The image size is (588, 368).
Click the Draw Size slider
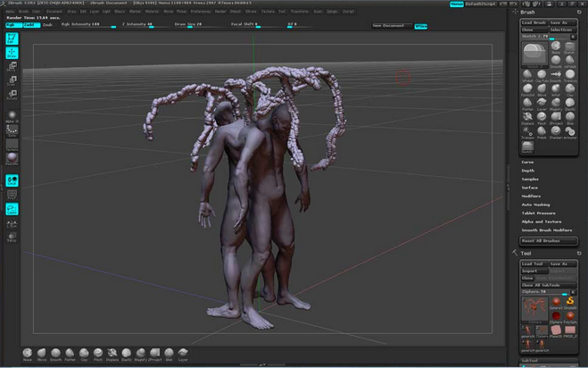point(191,25)
